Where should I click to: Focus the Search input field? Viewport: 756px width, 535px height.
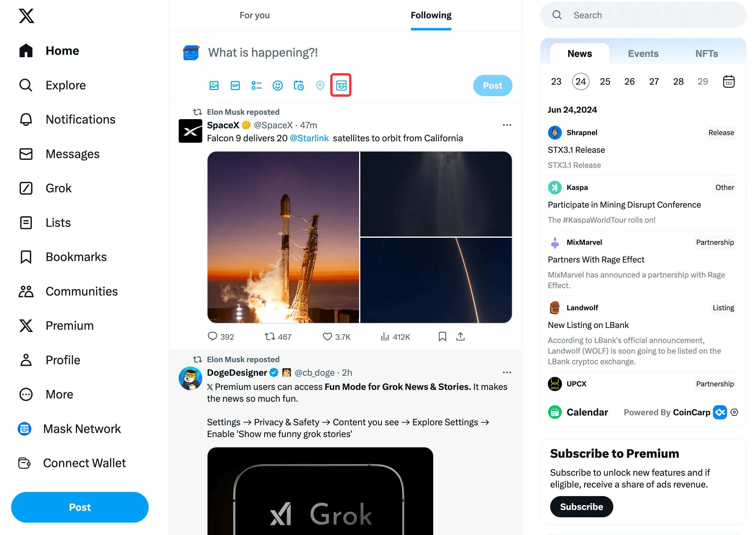click(643, 15)
